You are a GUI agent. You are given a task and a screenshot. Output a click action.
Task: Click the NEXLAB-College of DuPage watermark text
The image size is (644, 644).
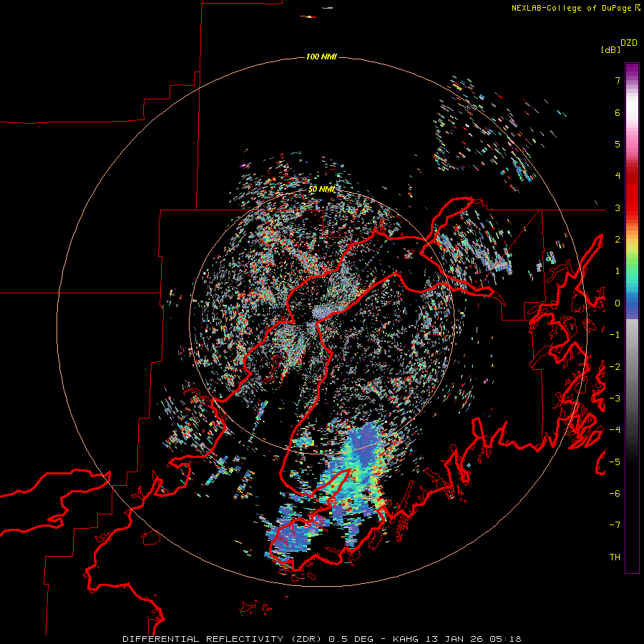coord(572,8)
